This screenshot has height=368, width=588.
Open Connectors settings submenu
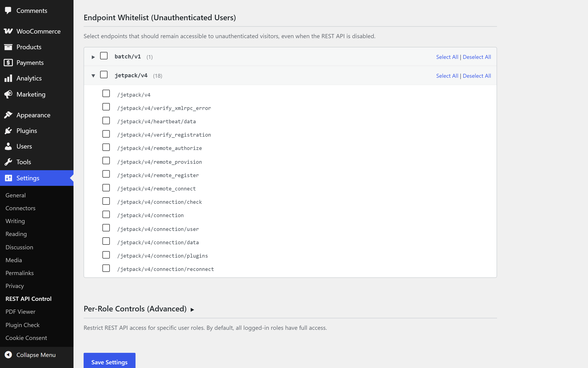pos(20,208)
